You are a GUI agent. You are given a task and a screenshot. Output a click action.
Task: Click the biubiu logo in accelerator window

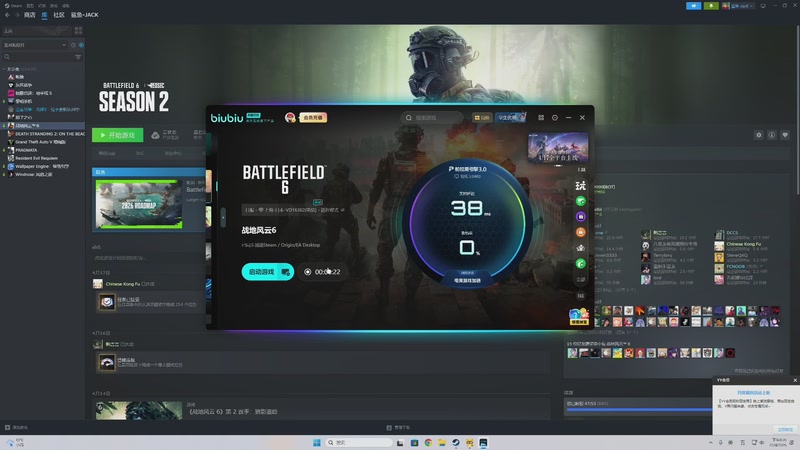click(x=227, y=118)
